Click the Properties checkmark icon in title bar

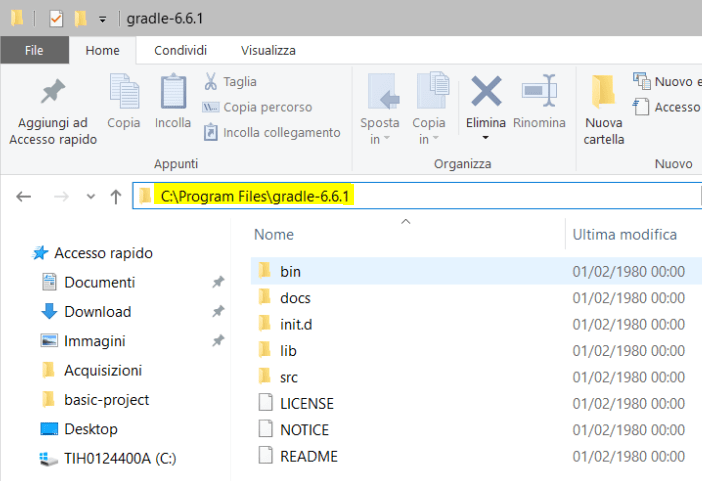[56, 19]
